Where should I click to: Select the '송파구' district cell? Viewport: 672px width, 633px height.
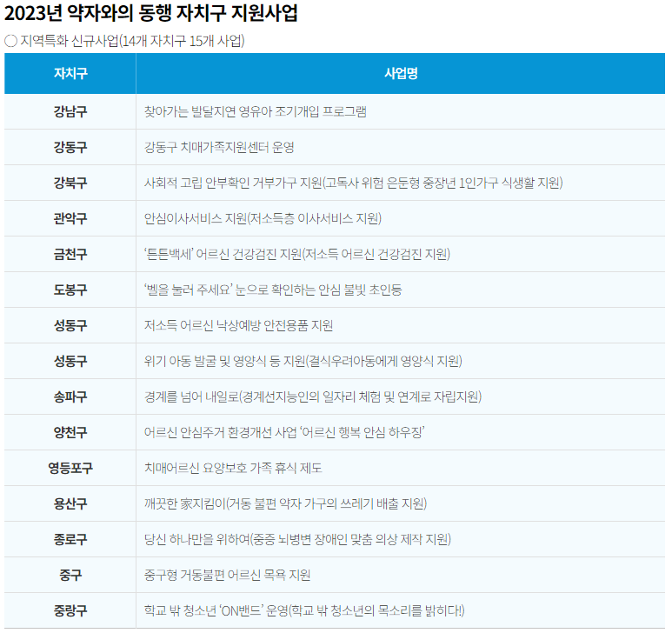coord(70,396)
